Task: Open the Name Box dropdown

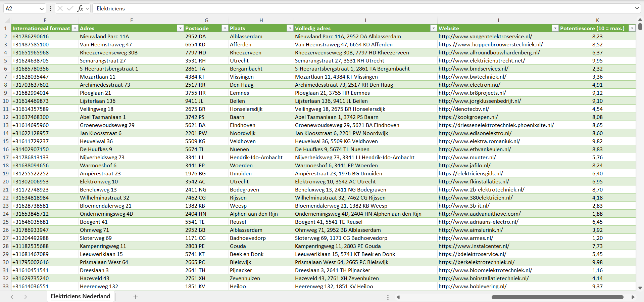Action: tap(42, 9)
